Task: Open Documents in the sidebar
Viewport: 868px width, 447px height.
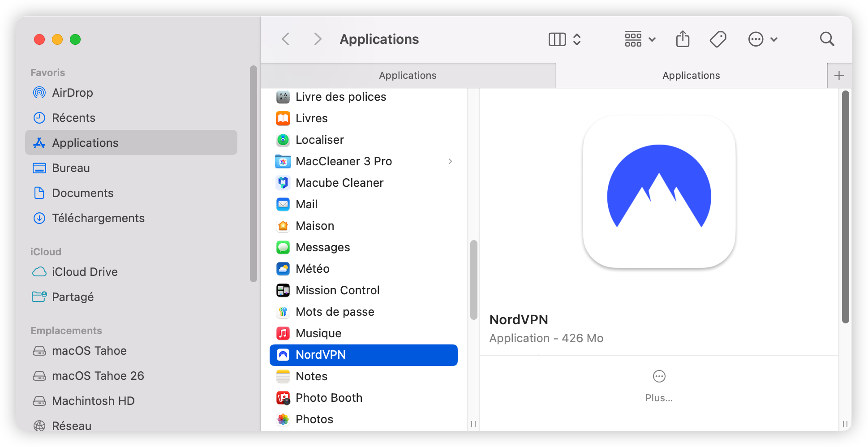Action: coord(131,193)
